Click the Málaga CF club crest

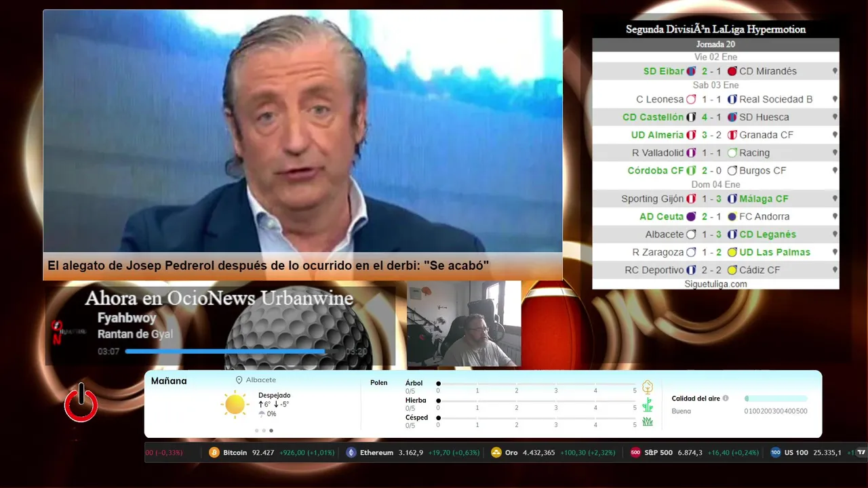(x=732, y=199)
